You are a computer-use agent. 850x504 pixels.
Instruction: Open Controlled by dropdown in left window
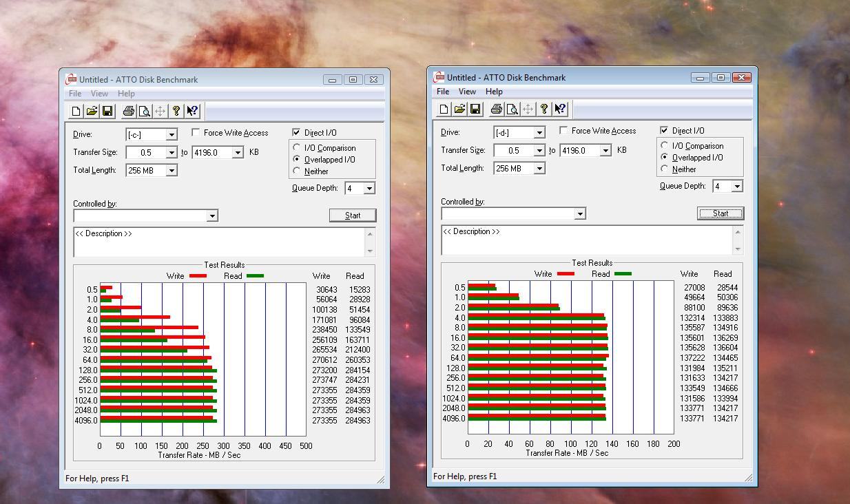[x=212, y=216]
